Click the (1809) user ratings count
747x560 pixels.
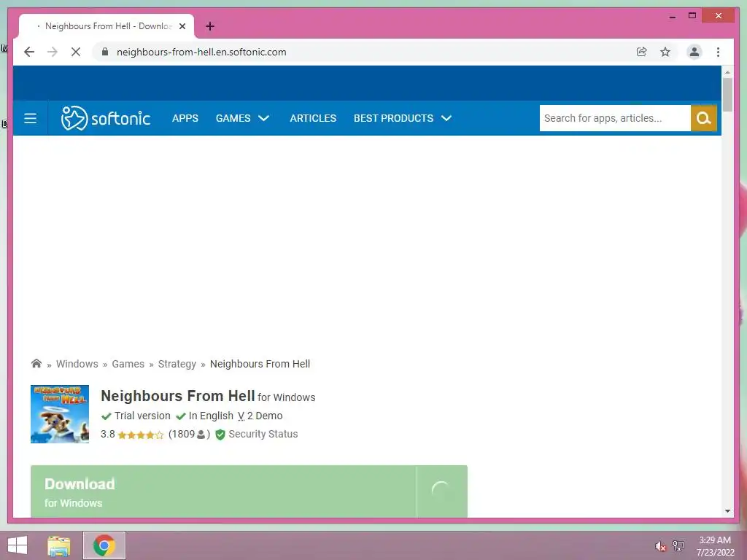coord(189,435)
